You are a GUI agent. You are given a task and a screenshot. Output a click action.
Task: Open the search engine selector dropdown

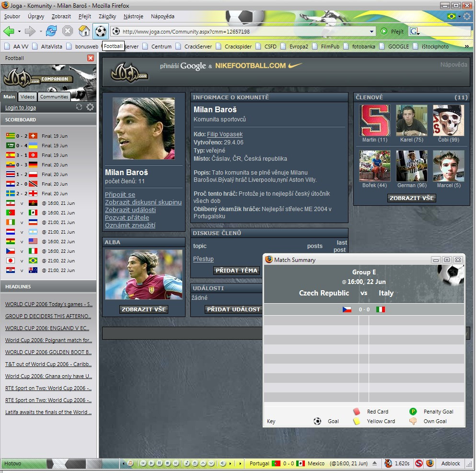[415, 31]
